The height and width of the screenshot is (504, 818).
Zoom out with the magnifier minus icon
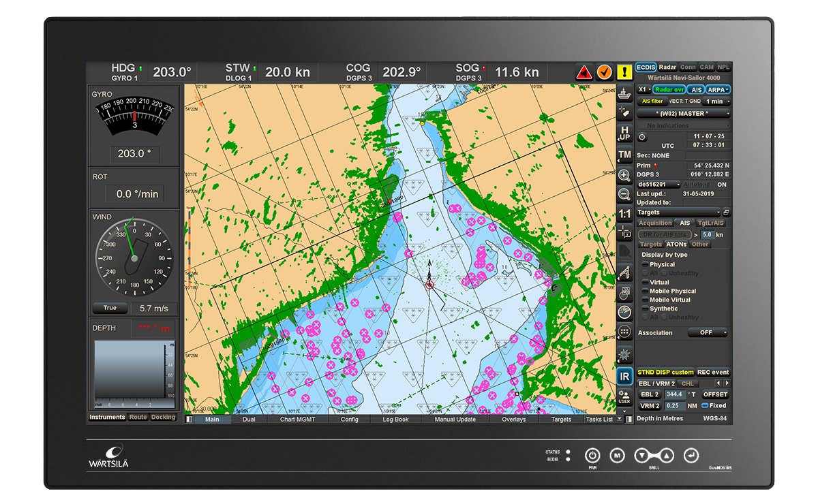624,194
